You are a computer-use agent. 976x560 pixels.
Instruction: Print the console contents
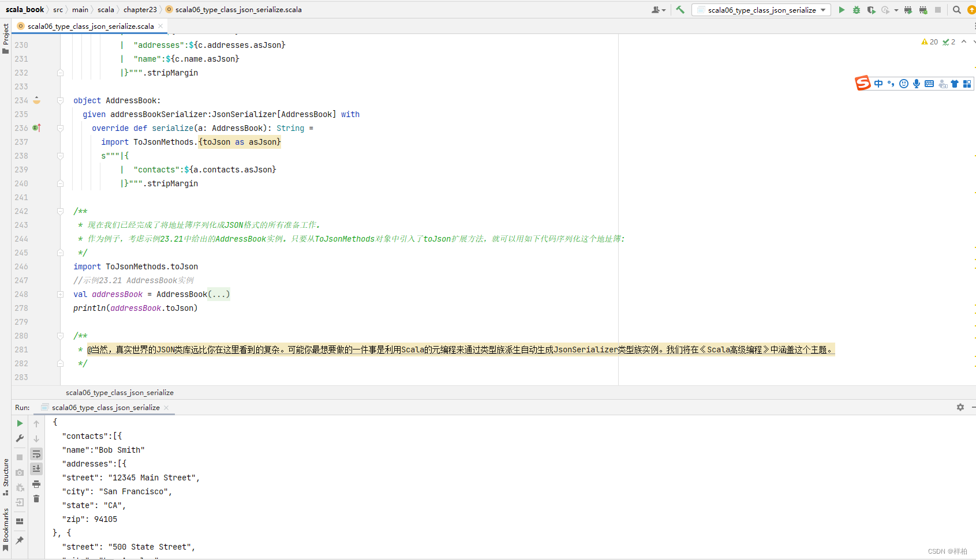point(36,484)
